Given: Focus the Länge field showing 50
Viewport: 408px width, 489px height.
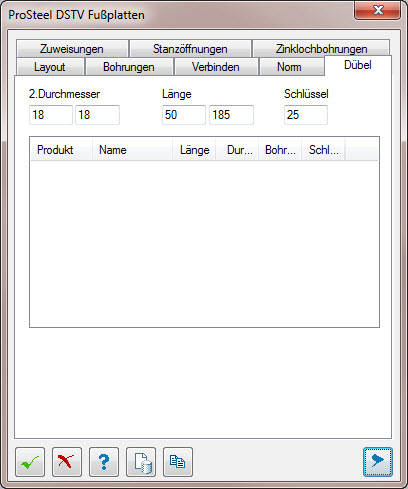Looking at the screenshot, I should coord(184,115).
